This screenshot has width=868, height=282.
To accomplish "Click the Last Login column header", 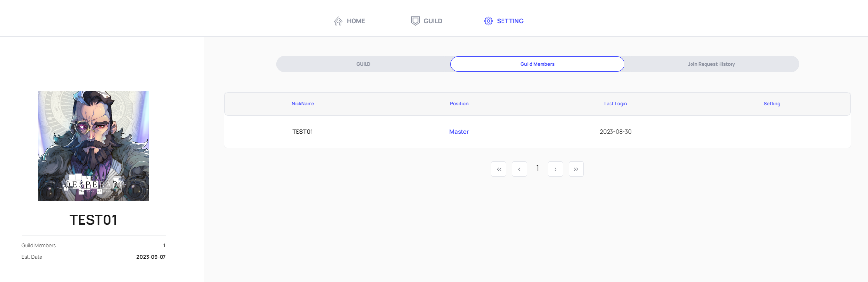I will (615, 104).
